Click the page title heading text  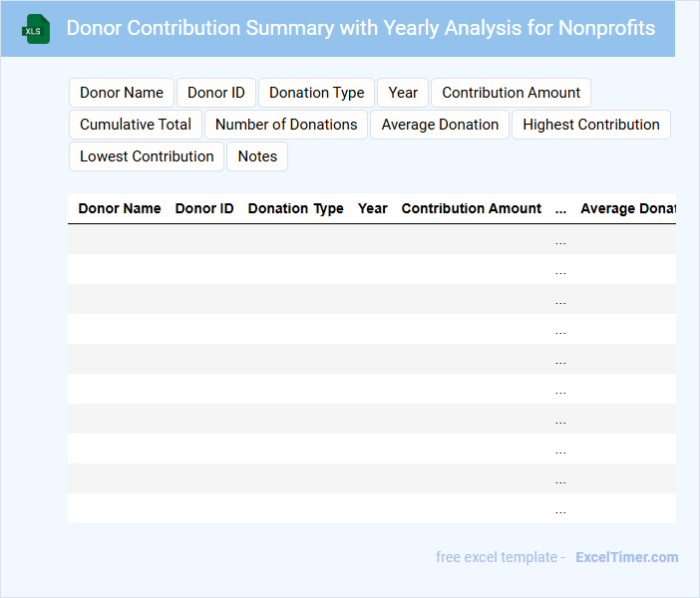[361, 28]
